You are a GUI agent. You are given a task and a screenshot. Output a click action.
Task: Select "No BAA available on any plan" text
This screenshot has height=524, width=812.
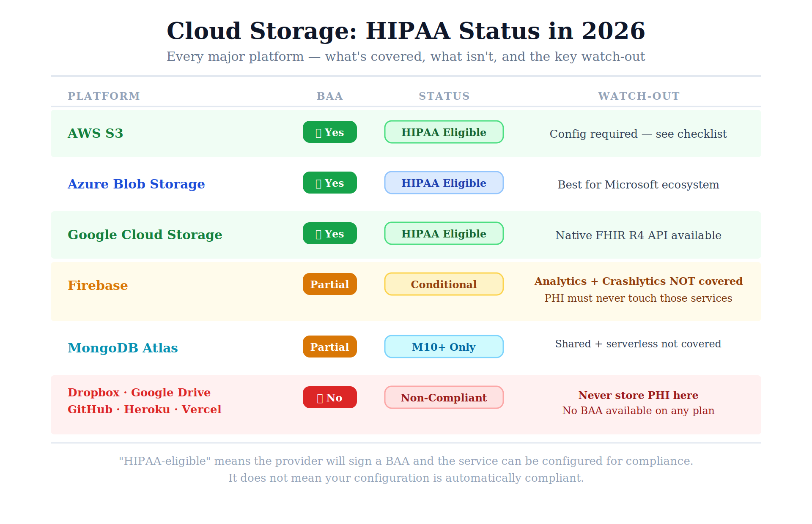[638, 411]
